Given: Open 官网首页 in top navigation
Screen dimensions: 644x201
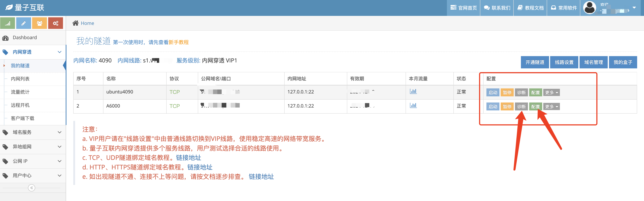Looking at the screenshot, I should [x=464, y=8].
